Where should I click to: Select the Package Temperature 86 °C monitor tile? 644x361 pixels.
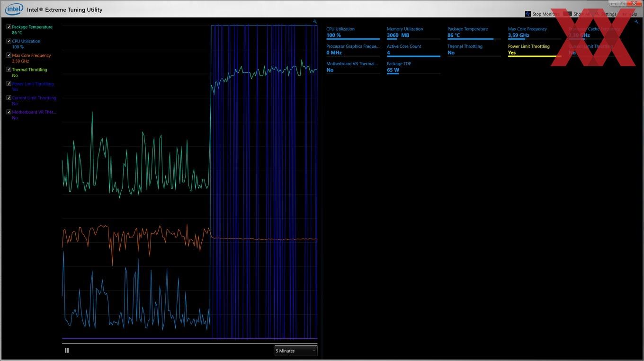tap(474, 33)
